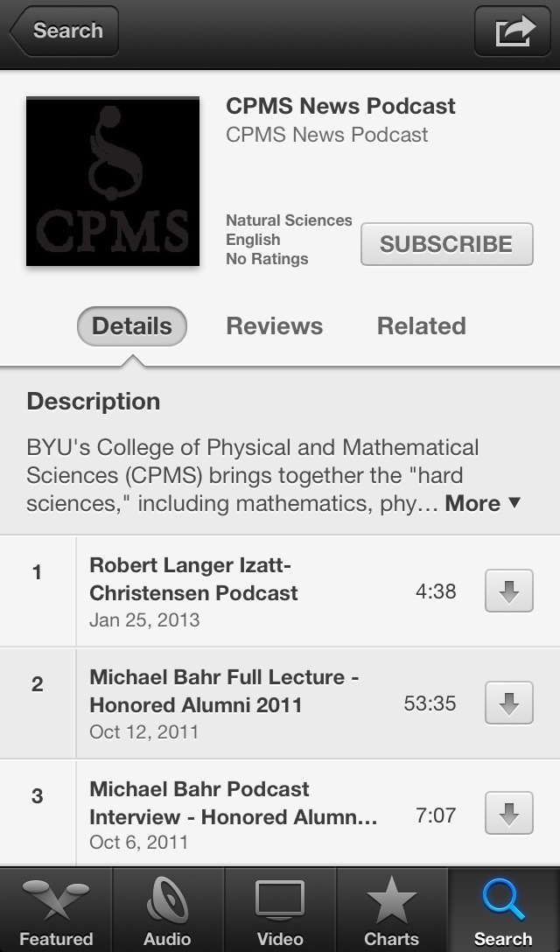Download the Michael Bahr Podcast Interview episode

click(509, 813)
